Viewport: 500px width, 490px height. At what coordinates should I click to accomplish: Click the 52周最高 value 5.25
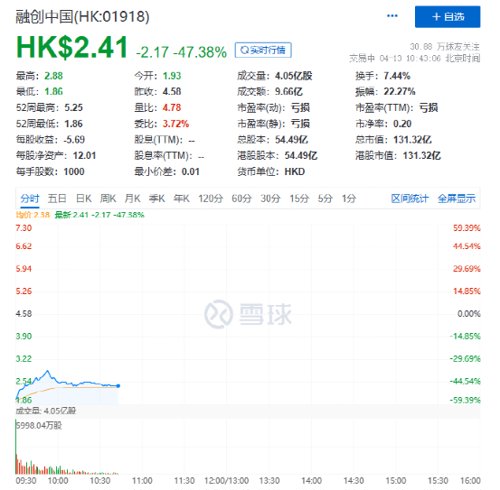[x=73, y=108]
